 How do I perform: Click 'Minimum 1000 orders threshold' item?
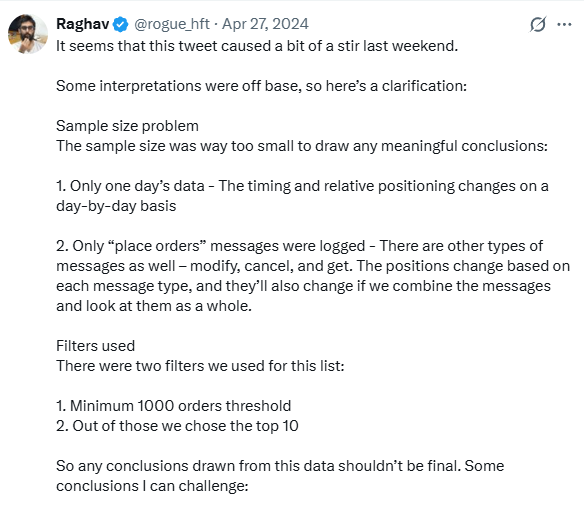(x=174, y=406)
